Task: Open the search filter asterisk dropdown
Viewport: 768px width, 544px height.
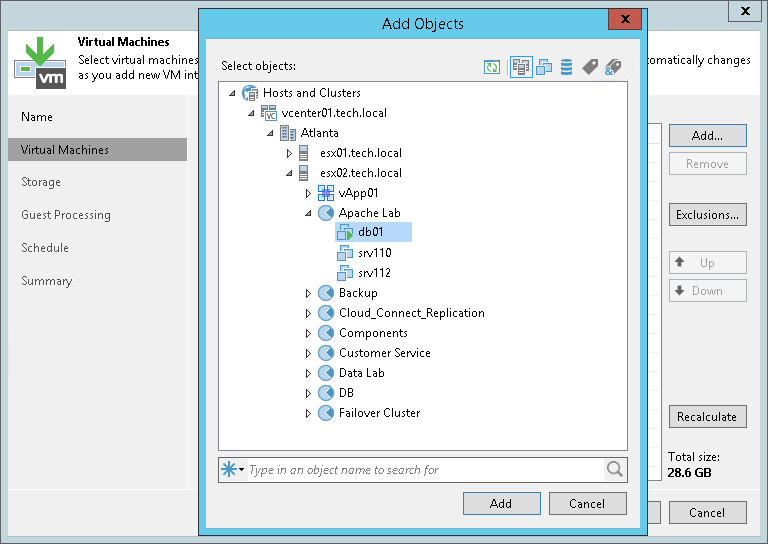Action: pyautogui.click(x=232, y=469)
